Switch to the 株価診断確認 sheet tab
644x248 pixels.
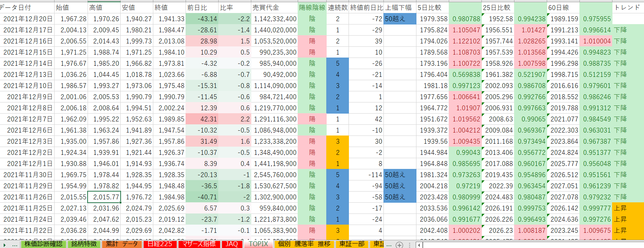43,244
